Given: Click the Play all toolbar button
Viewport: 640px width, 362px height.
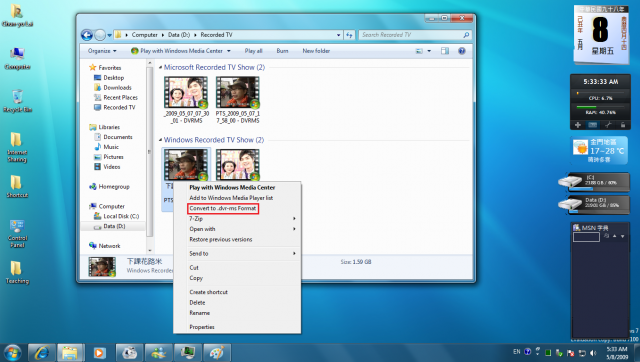Looking at the screenshot, I should click(253, 51).
